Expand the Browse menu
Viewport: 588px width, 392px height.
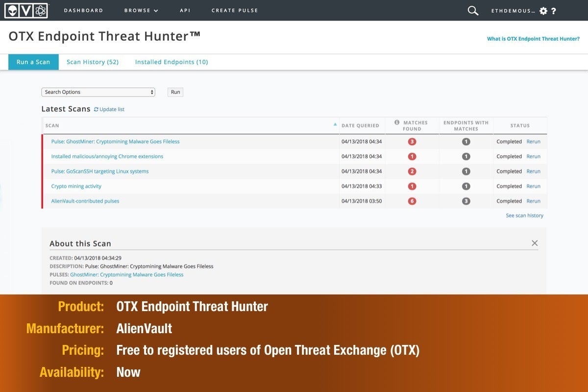[141, 10]
